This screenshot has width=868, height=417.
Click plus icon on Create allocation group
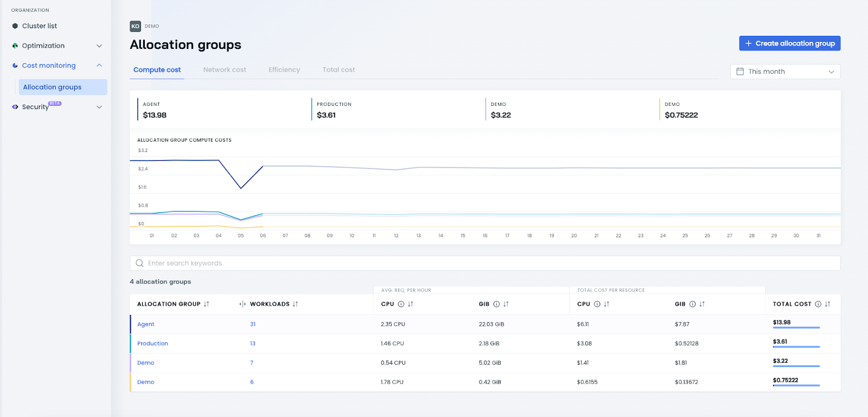click(748, 43)
